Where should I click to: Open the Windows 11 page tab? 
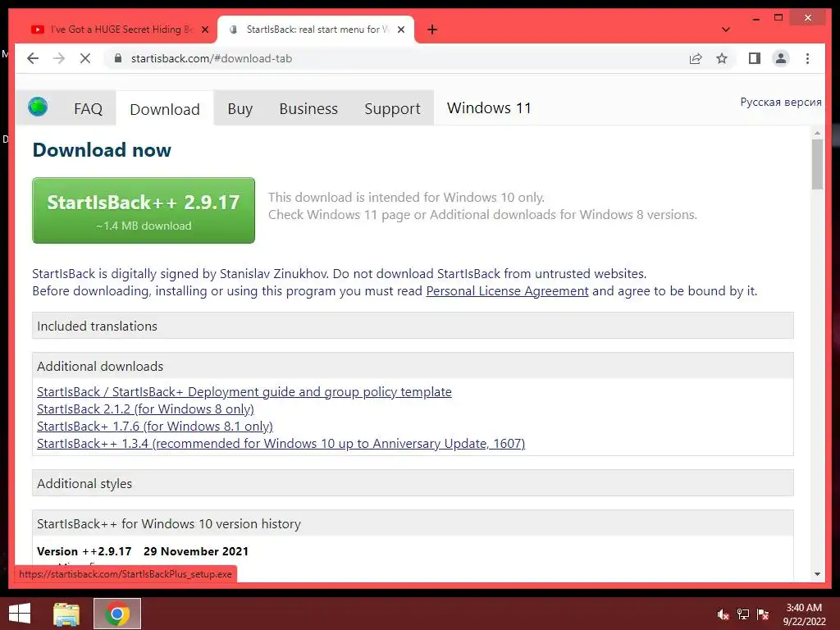point(489,108)
